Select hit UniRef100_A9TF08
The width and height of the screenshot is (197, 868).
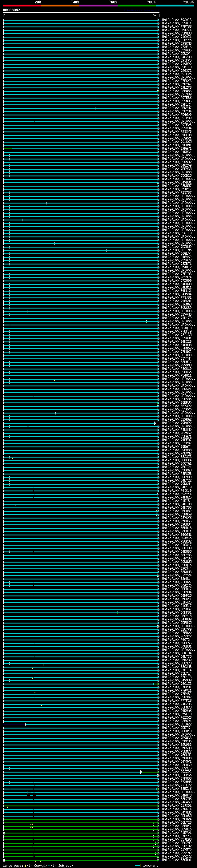[x=176, y=125]
